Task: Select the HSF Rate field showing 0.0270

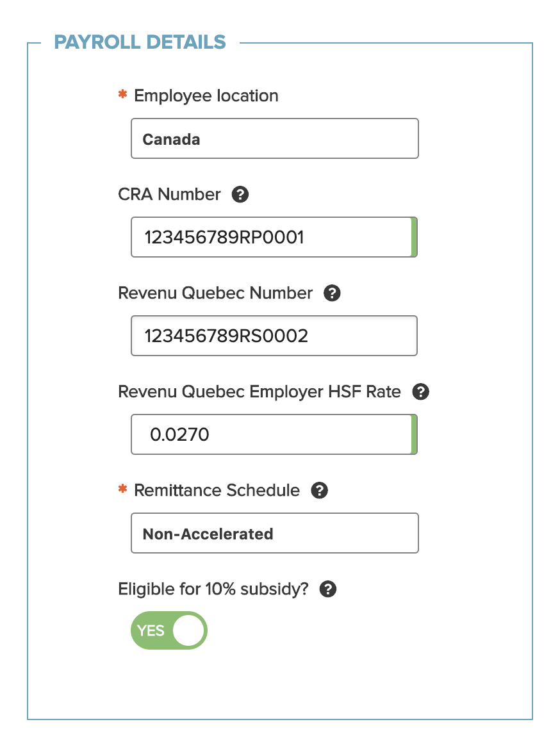Action: (274, 434)
